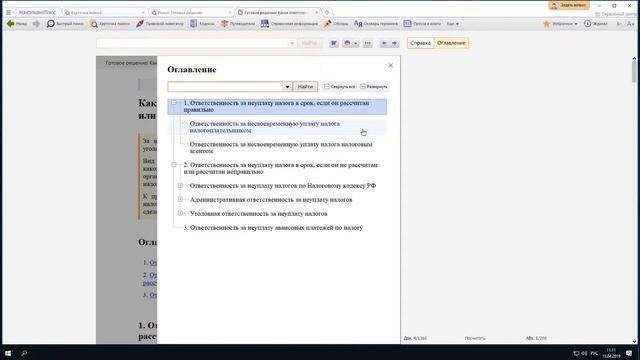Go to previous fragment left arrow
Screen dimensions: 640x360
(384, 43)
